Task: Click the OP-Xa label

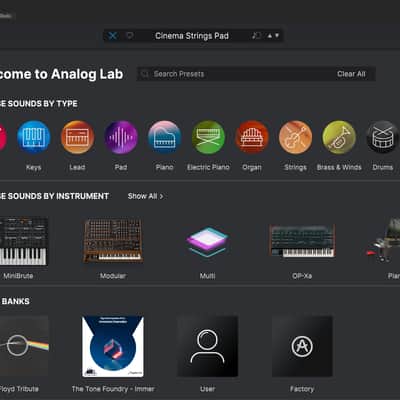Action: tap(302, 276)
